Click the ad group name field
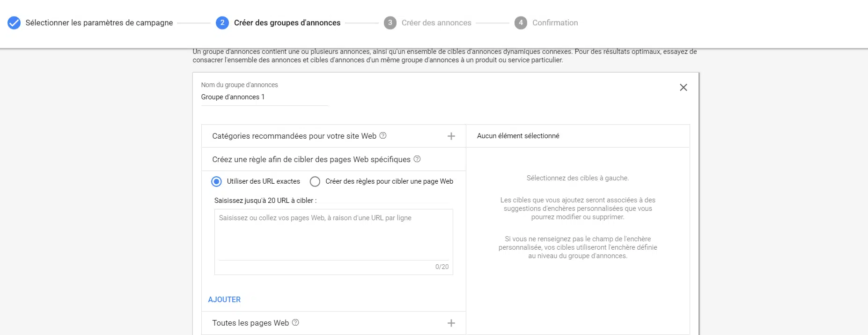The height and width of the screenshot is (335, 868). (x=264, y=97)
